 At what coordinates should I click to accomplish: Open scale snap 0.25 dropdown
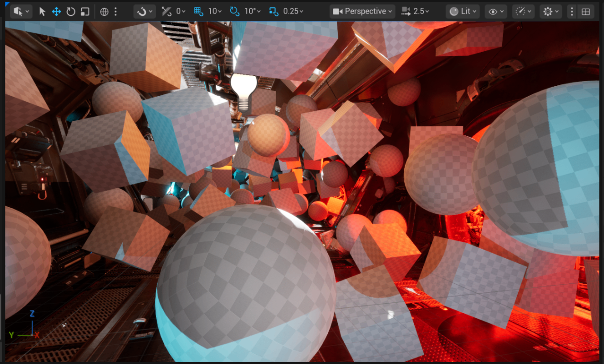[x=293, y=11]
